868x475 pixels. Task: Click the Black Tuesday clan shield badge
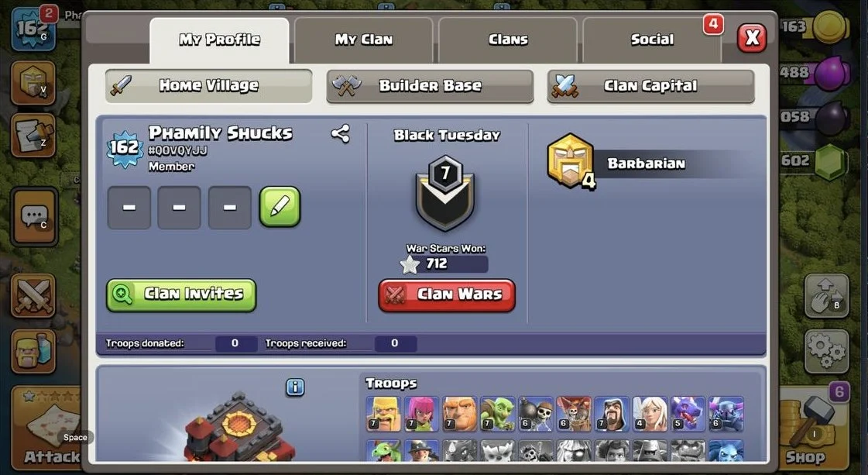(445, 193)
